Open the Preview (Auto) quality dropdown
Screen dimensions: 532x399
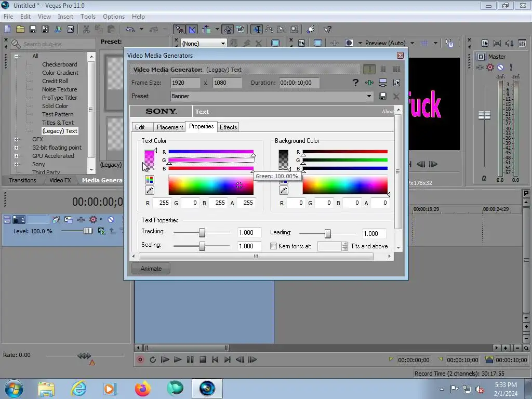(x=412, y=43)
